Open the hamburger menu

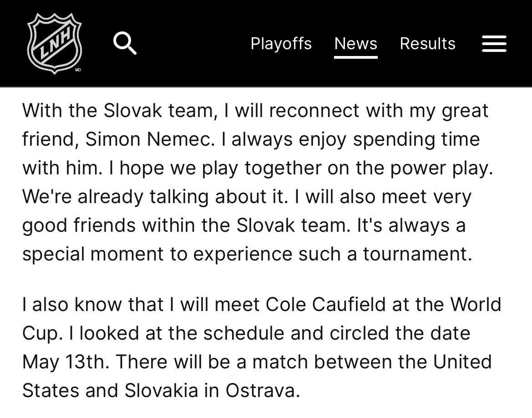click(x=494, y=44)
